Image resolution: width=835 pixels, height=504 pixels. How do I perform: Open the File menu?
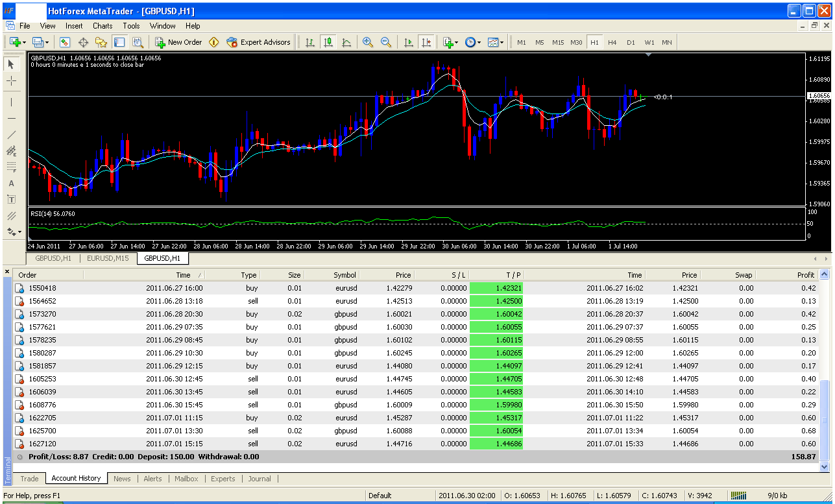coord(25,26)
